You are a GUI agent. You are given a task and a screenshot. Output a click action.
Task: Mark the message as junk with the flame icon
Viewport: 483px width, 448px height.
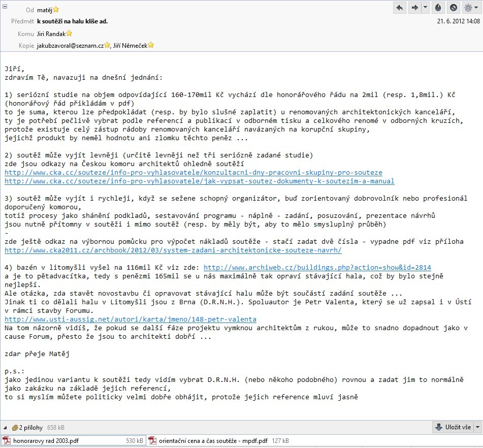(438, 8)
